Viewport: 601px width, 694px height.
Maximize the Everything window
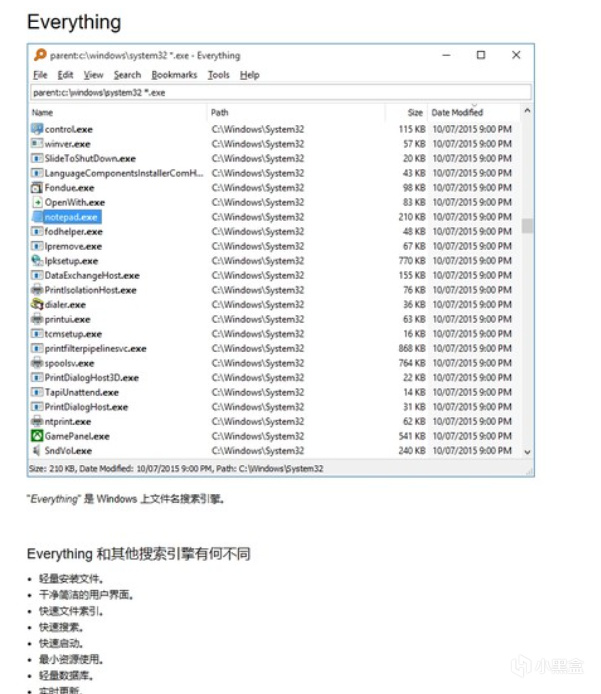[x=481, y=55]
